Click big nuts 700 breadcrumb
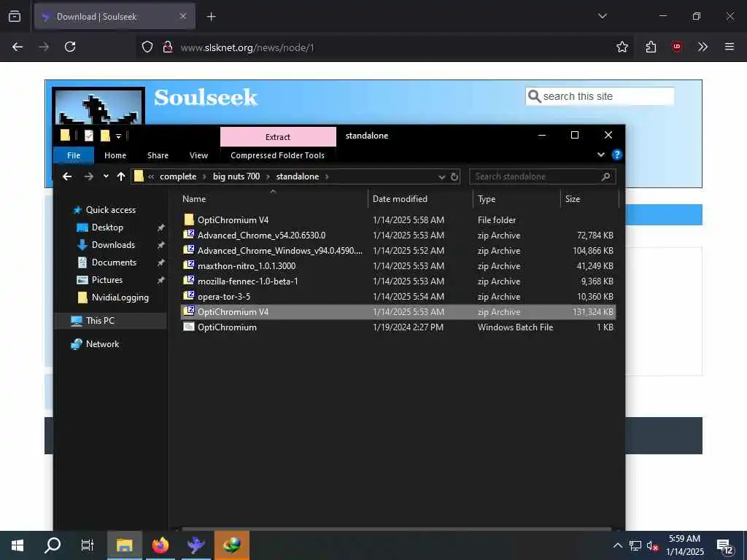The width and height of the screenshot is (747, 560). click(236, 176)
